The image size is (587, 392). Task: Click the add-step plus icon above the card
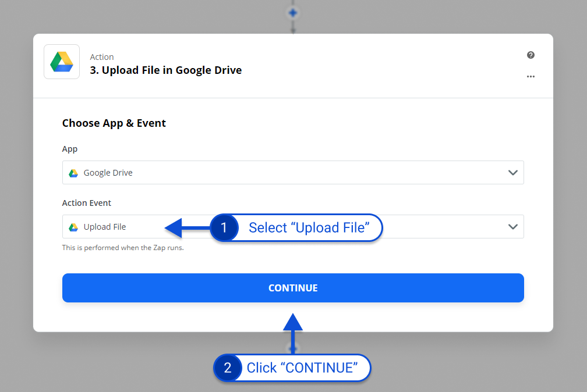point(293,12)
